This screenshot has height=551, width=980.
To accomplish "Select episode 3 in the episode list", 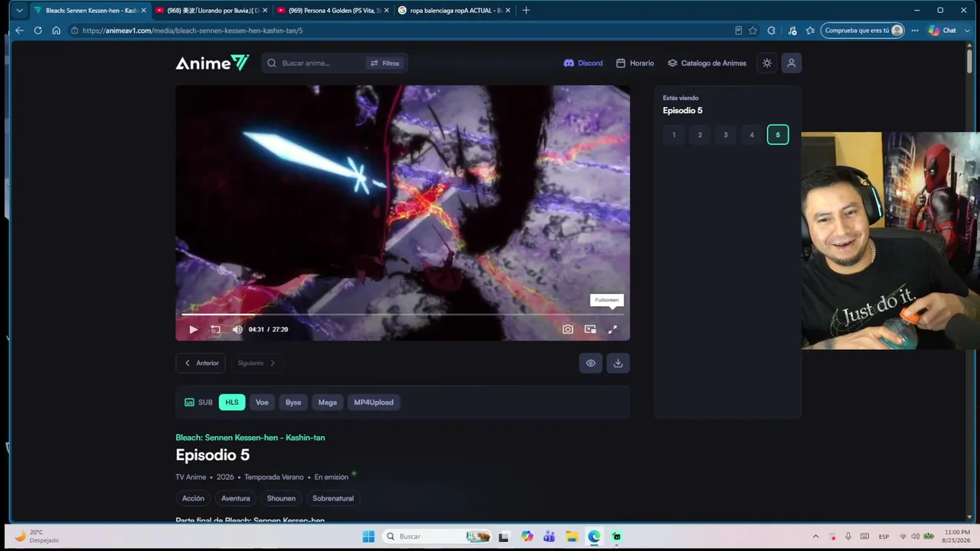I will point(726,135).
